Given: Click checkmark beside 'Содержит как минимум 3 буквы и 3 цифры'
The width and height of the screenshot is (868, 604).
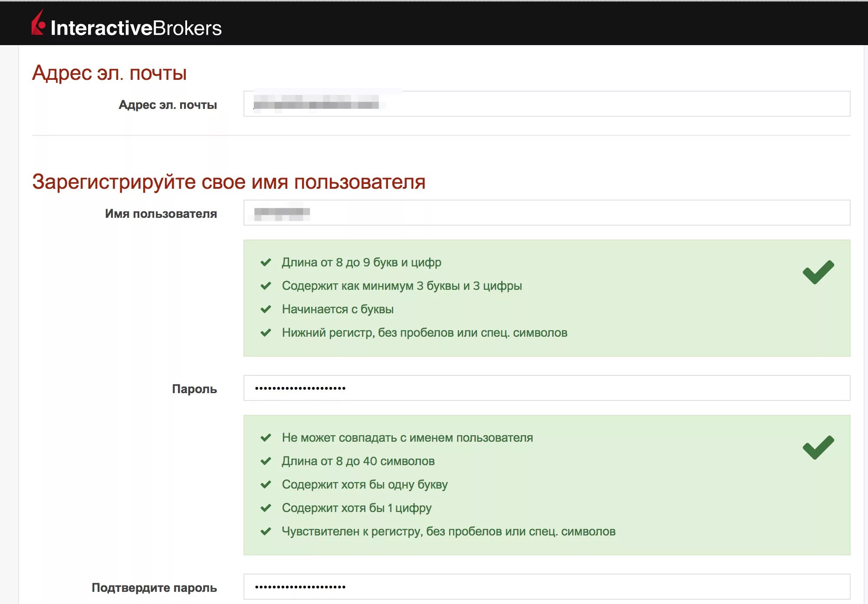Looking at the screenshot, I should tap(266, 286).
